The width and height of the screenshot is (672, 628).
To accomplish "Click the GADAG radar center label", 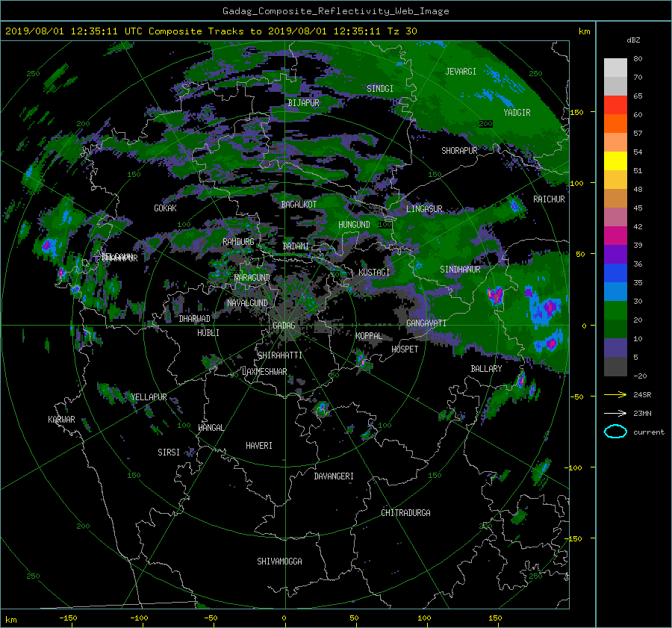I will [284, 326].
